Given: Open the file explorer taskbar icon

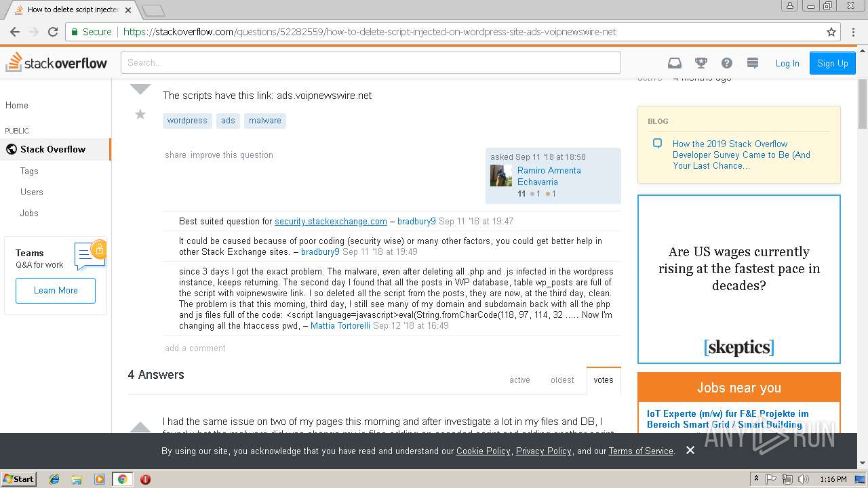Looking at the screenshot, I should tap(77, 479).
